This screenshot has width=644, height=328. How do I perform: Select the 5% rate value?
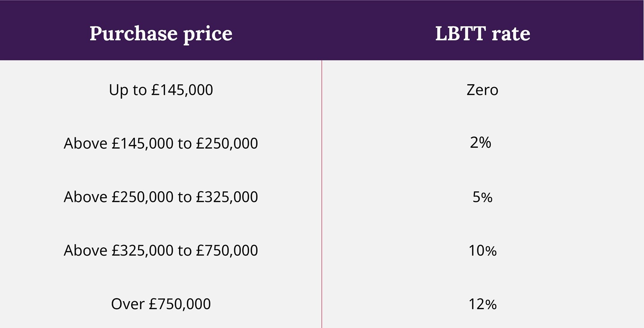[x=482, y=197]
